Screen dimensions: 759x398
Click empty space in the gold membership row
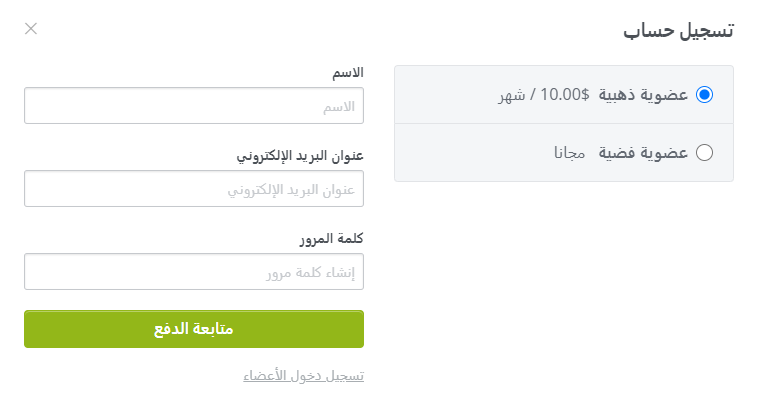(445, 94)
